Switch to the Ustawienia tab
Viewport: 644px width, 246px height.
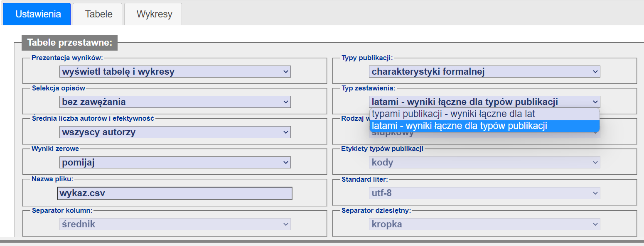pos(38,14)
